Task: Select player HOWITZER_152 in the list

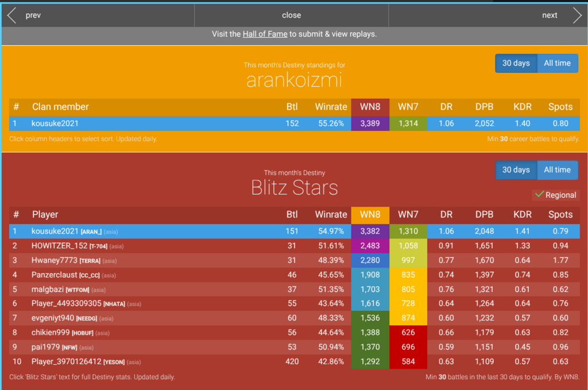Action: pyautogui.click(x=60, y=245)
